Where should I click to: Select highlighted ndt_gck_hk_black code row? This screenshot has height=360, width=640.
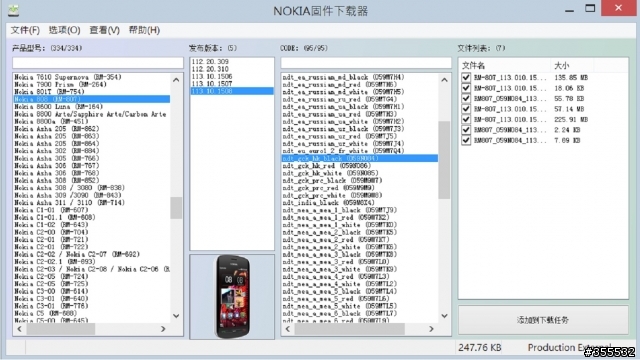point(360,158)
